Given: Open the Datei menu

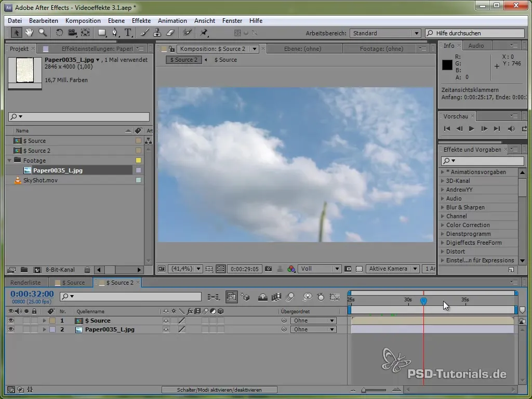Looking at the screenshot, I should click(15, 21).
